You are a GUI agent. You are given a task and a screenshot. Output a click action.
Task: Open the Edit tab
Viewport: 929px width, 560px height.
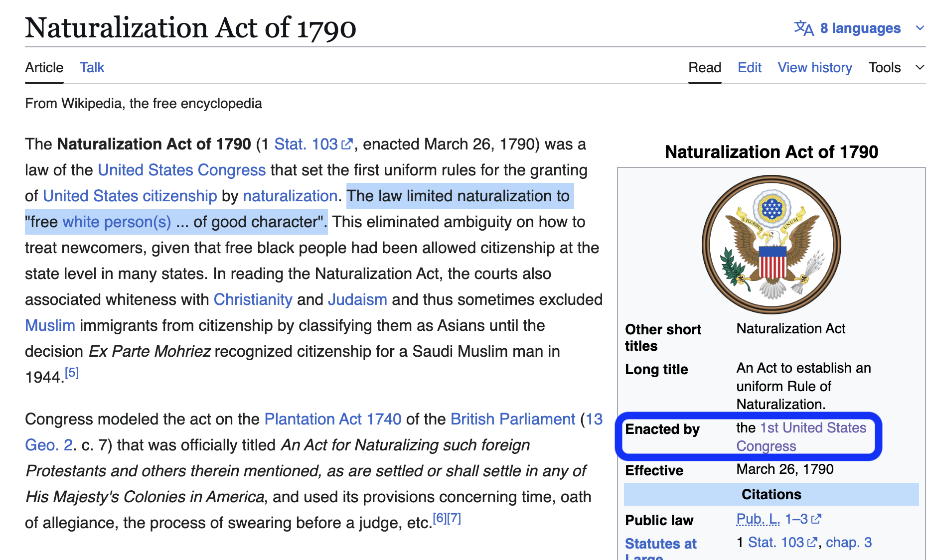click(750, 68)
